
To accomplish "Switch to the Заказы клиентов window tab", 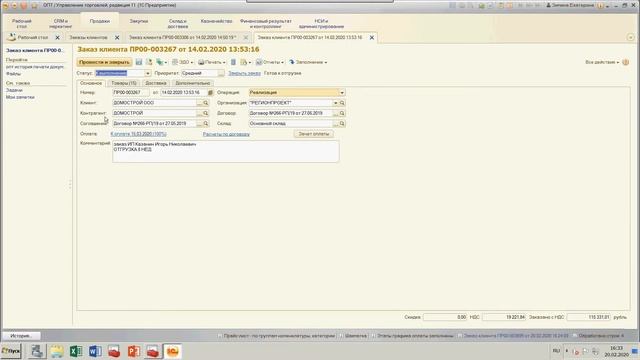I will coord(88,38).
